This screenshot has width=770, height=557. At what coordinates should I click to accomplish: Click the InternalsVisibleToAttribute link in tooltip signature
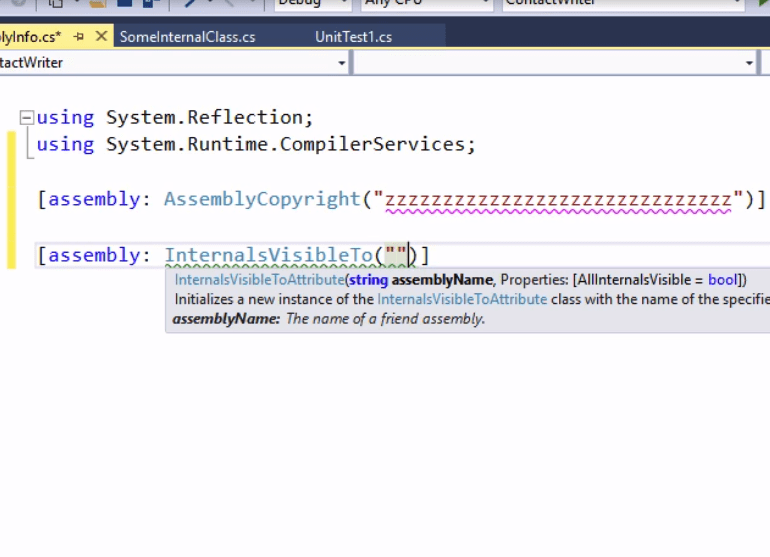[x=259, y=280]
